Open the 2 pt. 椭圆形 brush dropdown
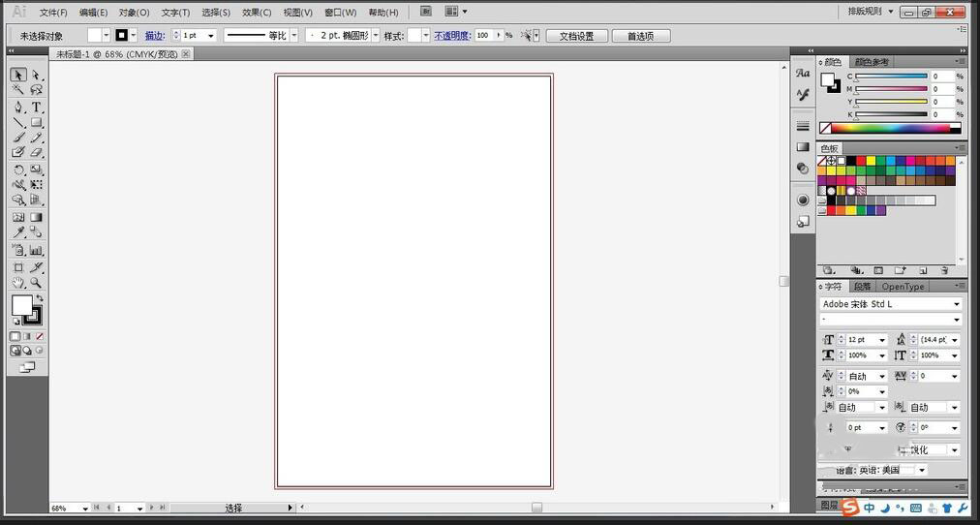The image size is (980, 525). pos(376,36)
